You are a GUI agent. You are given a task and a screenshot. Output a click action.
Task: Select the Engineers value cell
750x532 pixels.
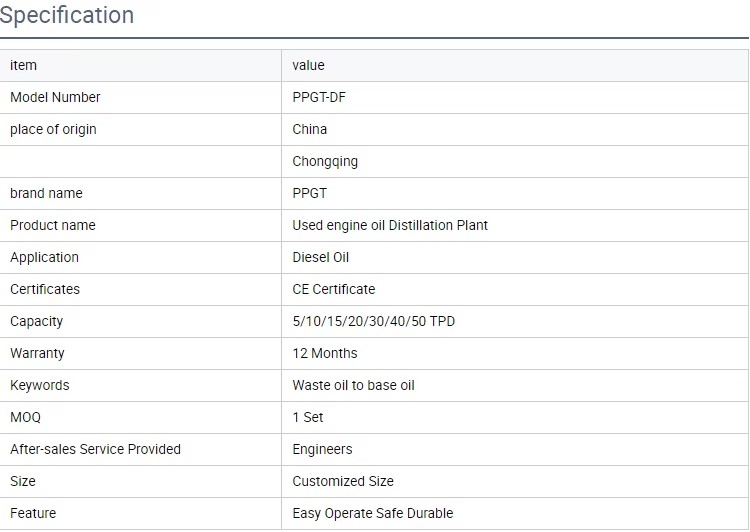[x=515, y=449]
